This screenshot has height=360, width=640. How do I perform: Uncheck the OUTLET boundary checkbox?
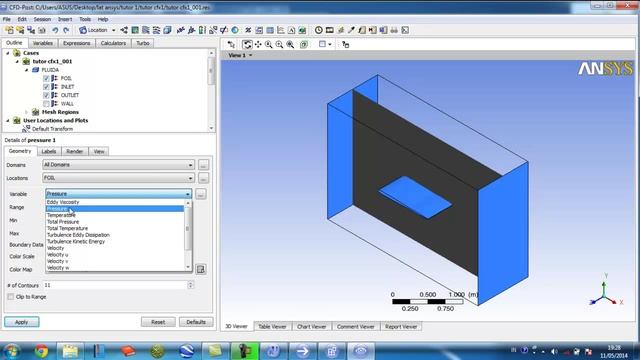pos(46,95)
